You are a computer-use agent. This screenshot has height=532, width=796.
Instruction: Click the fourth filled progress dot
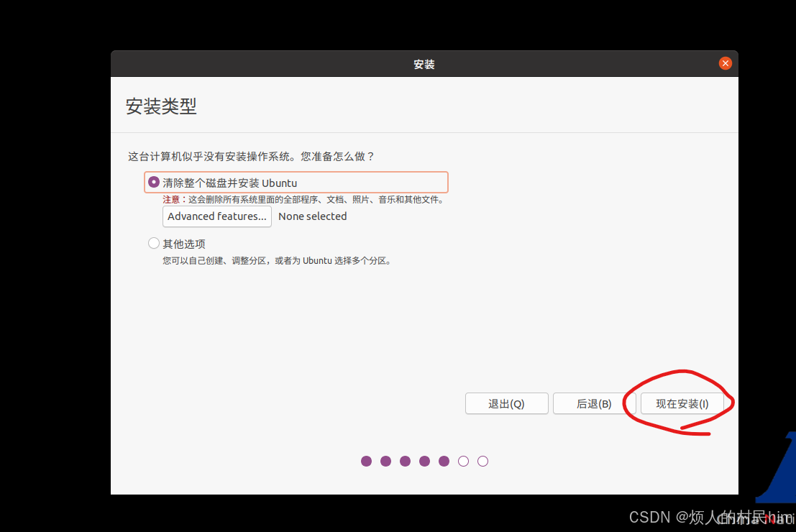[x=425, y=461]
